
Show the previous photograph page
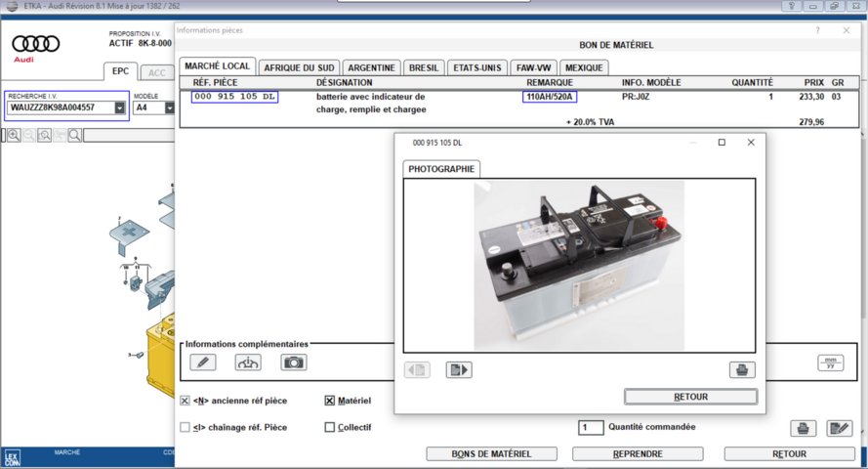pos(417,370)
